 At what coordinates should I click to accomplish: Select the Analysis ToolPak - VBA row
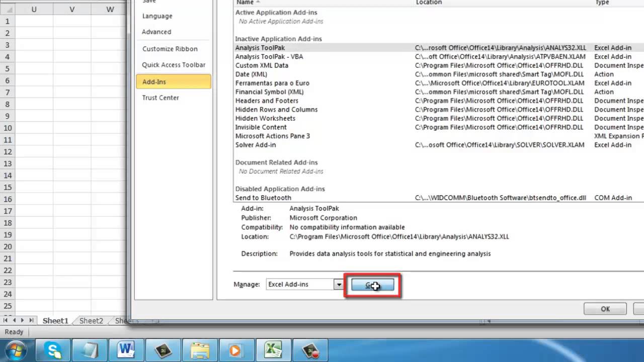tap(439, 57)
